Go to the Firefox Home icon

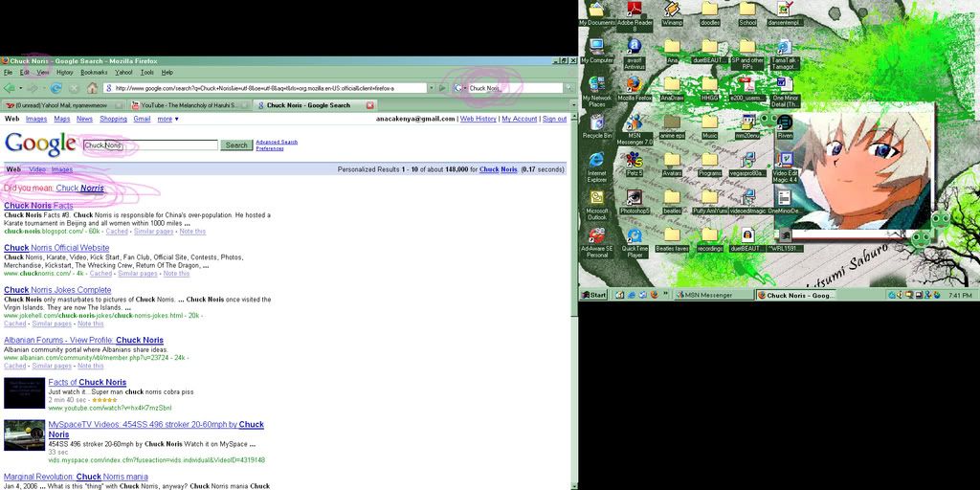pos(92,88)
